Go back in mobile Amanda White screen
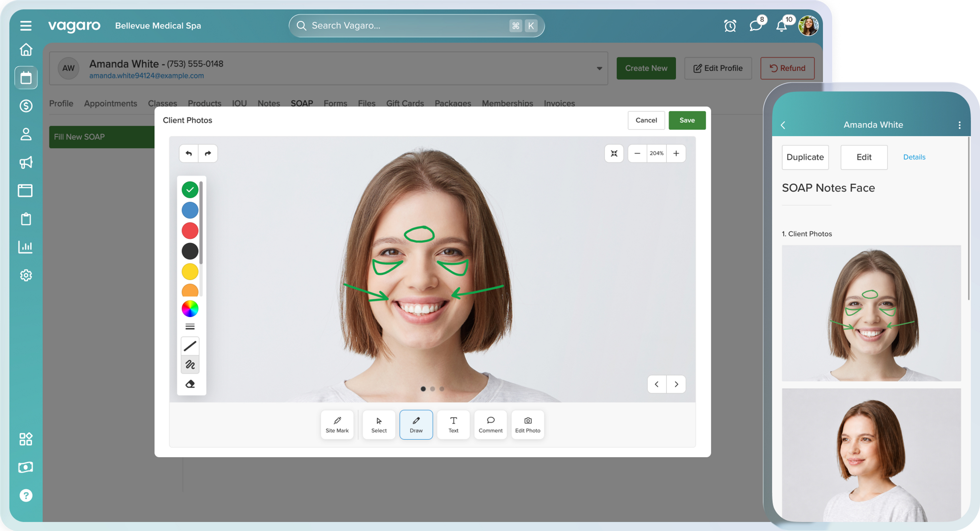The width and height of the screenshot is (980, 531). 783,125
